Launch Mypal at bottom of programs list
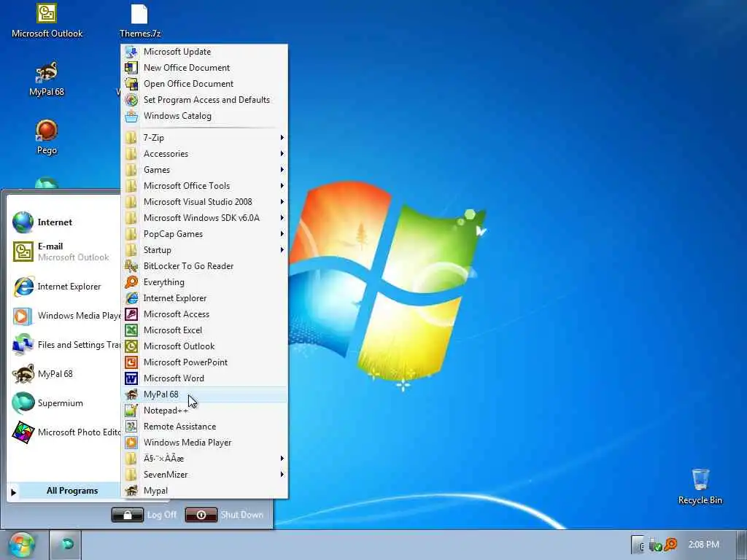747x560 pixels. click(x=204, y=491)
